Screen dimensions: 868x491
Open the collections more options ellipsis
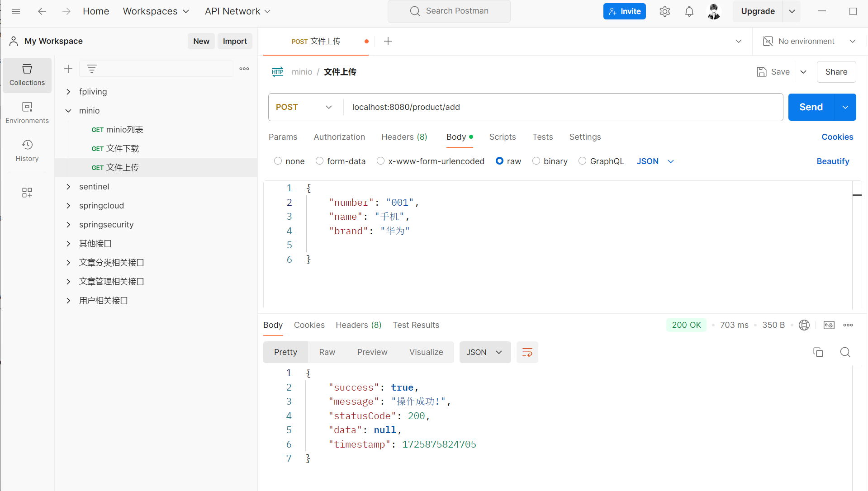pyautogui.click(x=244, y=69)
